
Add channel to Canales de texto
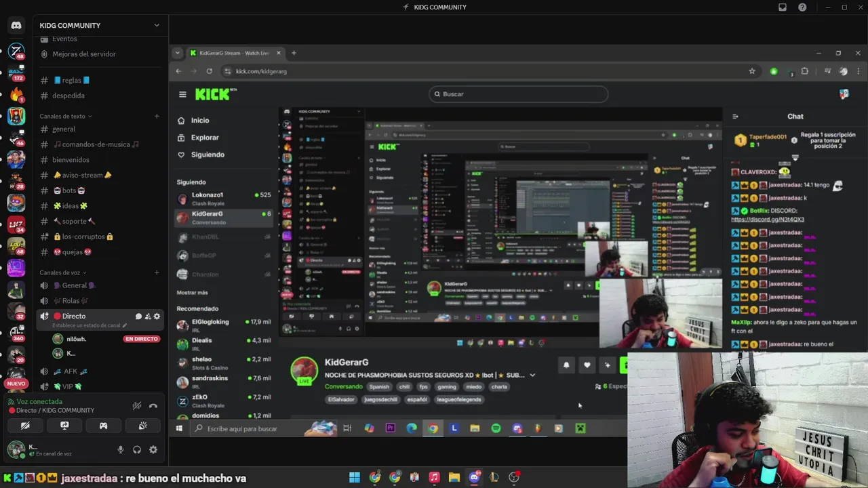[x=157, y=117]
